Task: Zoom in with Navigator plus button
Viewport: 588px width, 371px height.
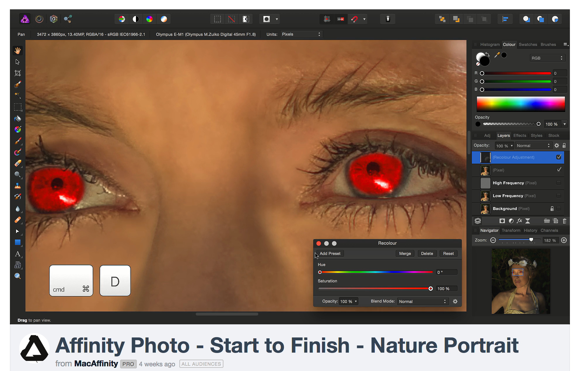Action: (x=564, y=240)
